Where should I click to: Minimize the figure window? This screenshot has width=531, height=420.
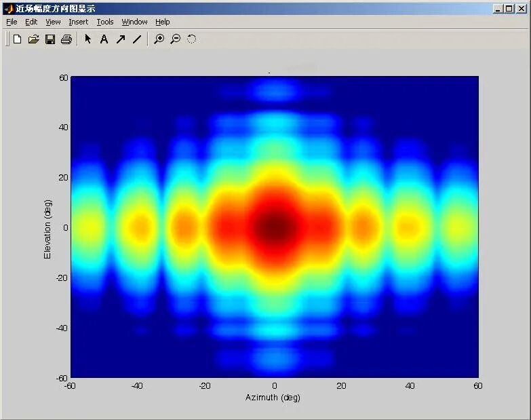point(498,9)
